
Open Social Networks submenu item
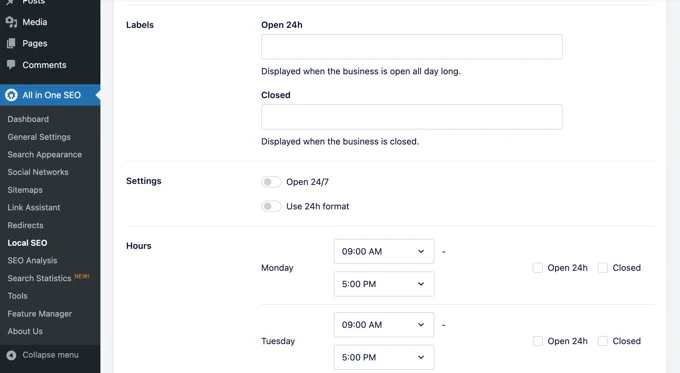coord(38,172)
